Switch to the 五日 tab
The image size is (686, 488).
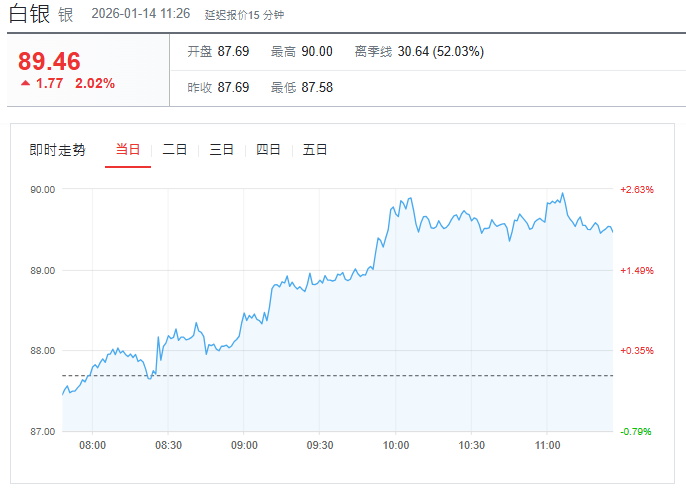tap(315, 150)
